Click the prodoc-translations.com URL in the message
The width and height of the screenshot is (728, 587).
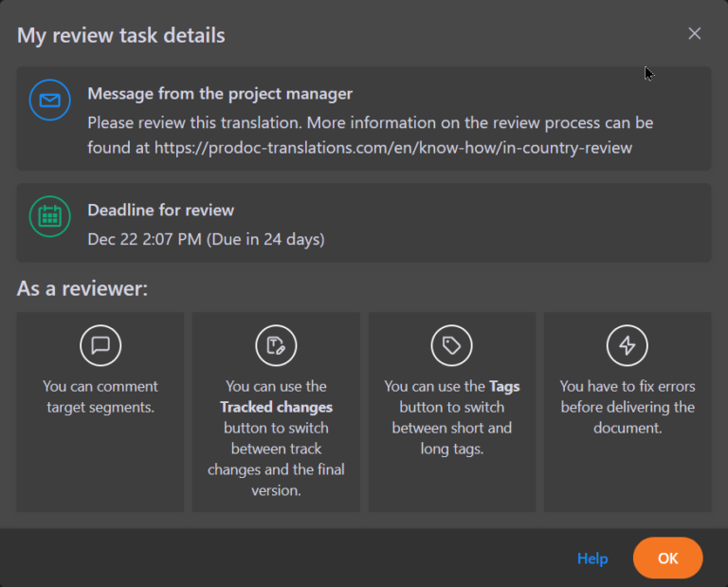pyautogui.click(x=392, y=147)
